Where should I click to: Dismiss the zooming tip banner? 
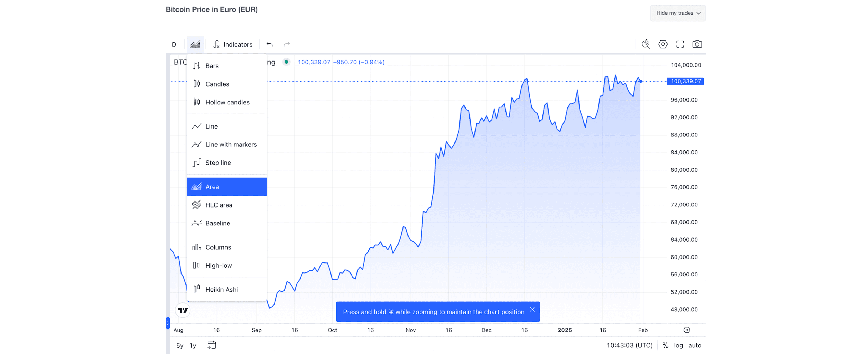coord(533,309)
